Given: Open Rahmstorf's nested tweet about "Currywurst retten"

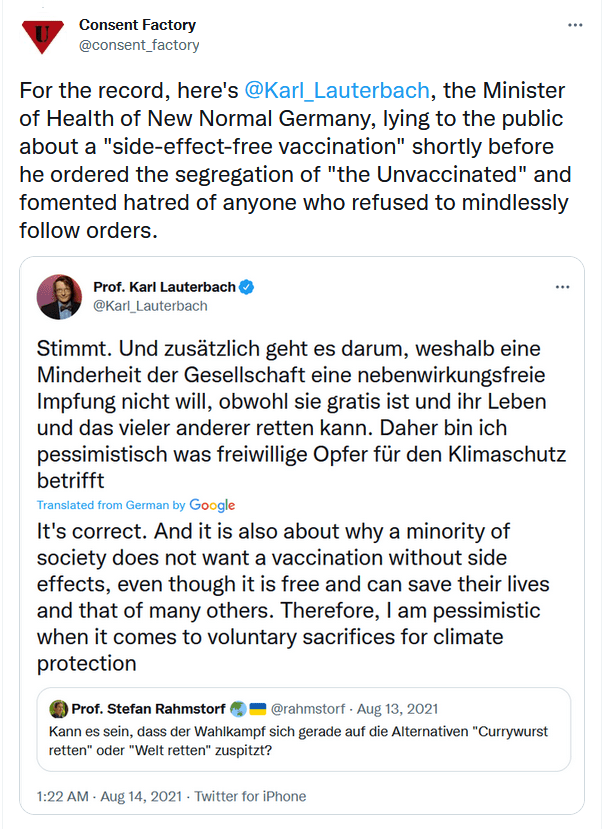Looking at the screenshot, I should (300, 740).
